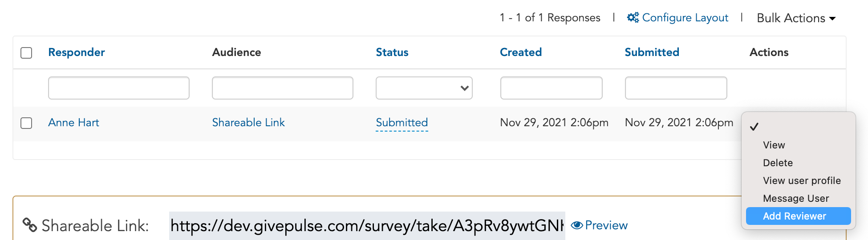This screenshot has height=240, width=868.
Task: Click the Shareable Link audience link
Action: 248,123
